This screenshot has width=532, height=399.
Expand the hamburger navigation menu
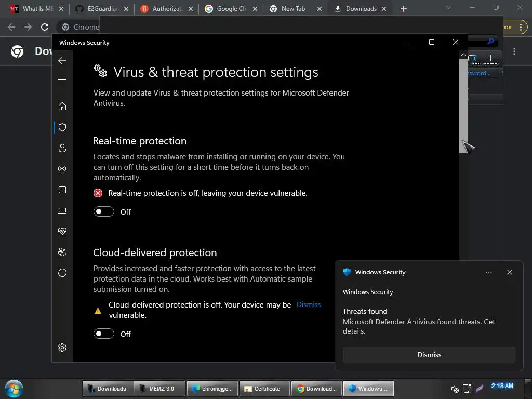(62, 82)
